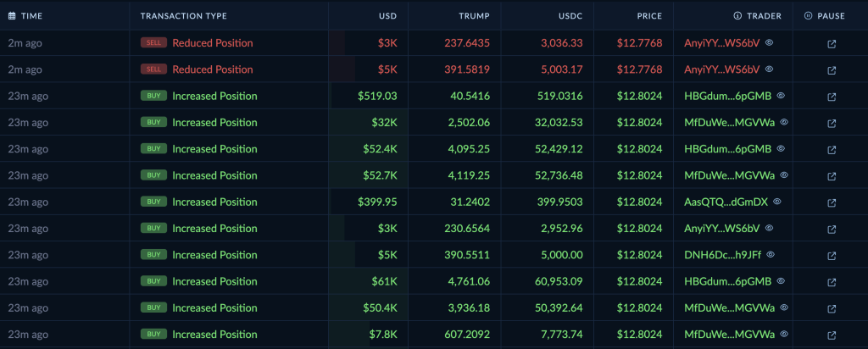This screenshot has height=349, width=868.
Task: Open external link icon on the $52.4K buy row
Action: click(x=832, y=150)
